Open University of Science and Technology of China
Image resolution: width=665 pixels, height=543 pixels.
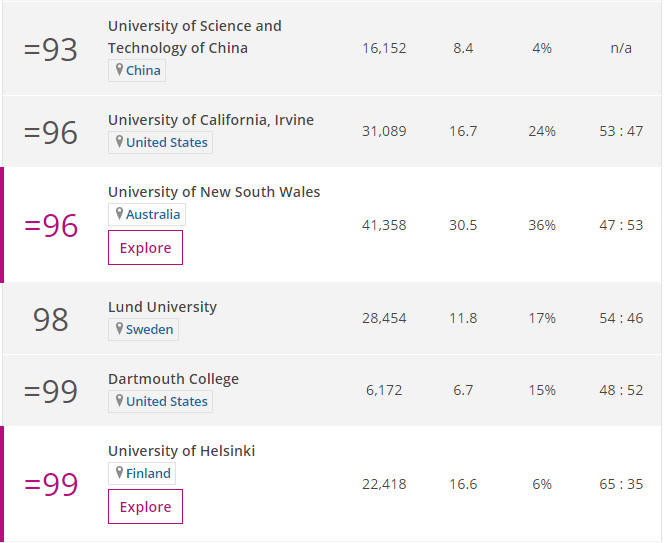pos(195,37)
